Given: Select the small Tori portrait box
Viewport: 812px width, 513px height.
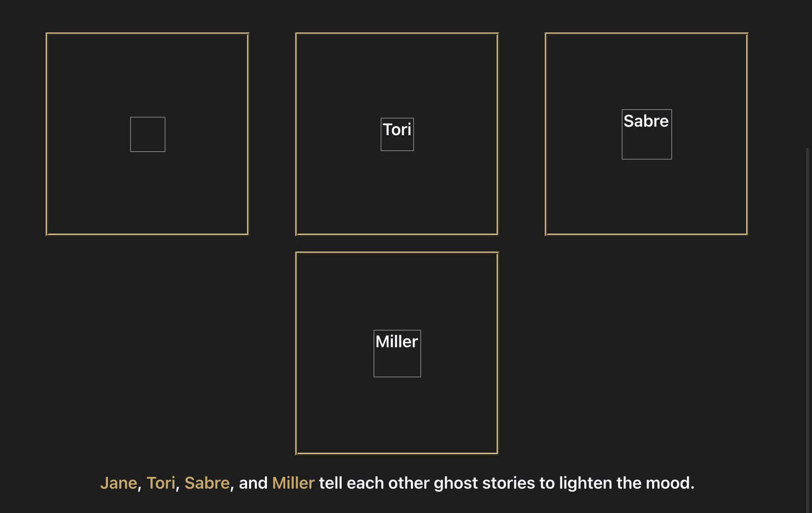Looking at the screenshot, I should pos(397,140).
